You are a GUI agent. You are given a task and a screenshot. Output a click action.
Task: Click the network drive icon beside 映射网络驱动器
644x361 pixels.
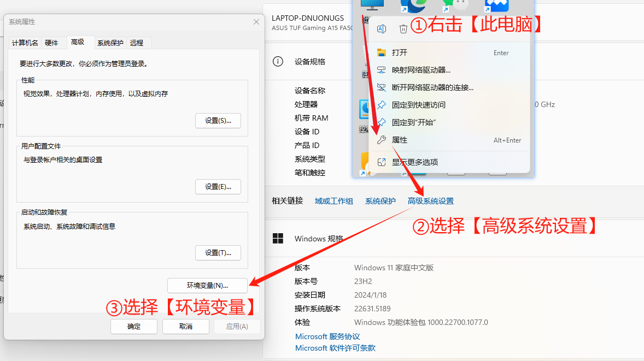382,70
